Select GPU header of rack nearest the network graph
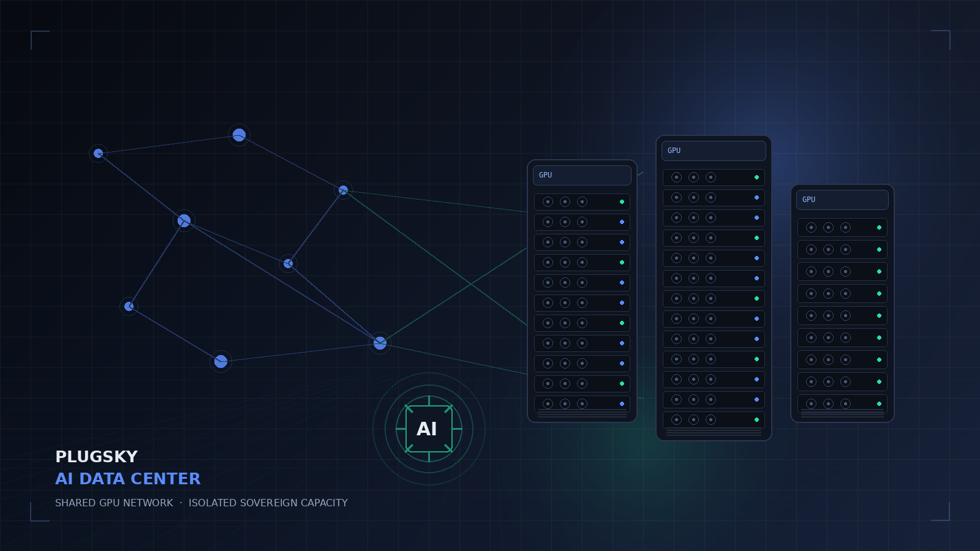The image size is (980, 551). pos(582,175)
